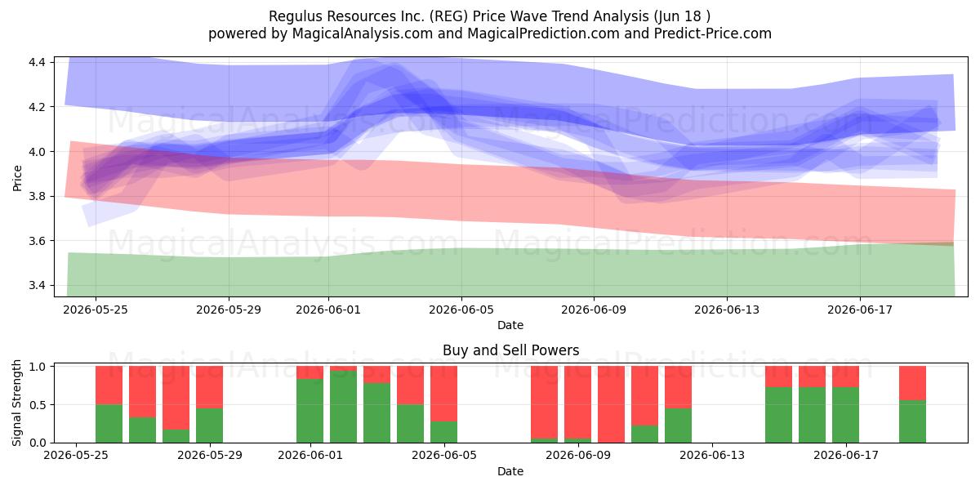Click red segment of the 2026-05-28 bar
980x490 pixels.
176,398
